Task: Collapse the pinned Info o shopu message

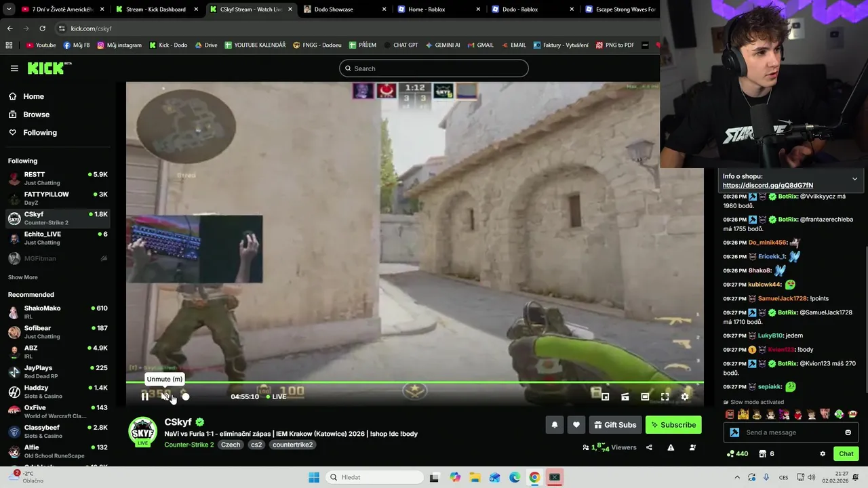Action: (x=854, y=179)
